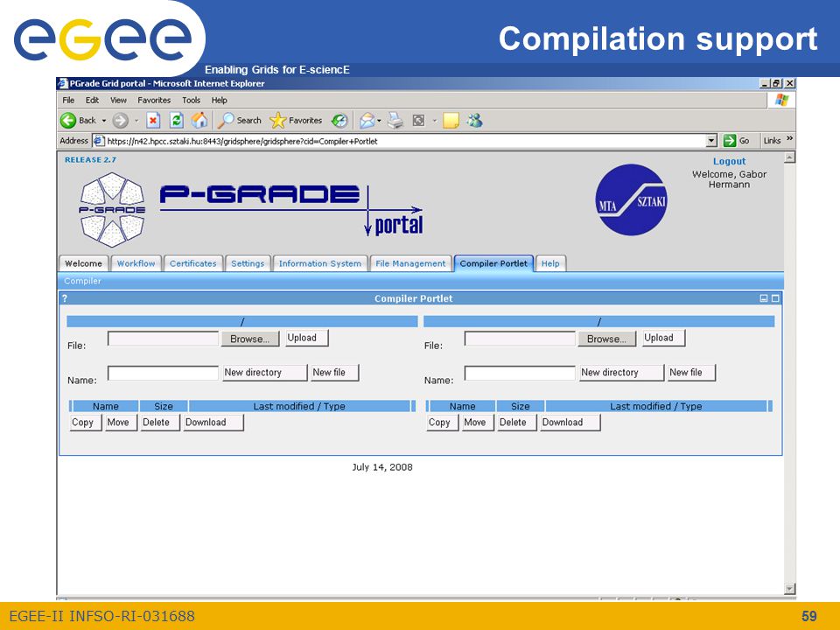Click the green Go arrow button
840x630 pixels.
(730, 141)
